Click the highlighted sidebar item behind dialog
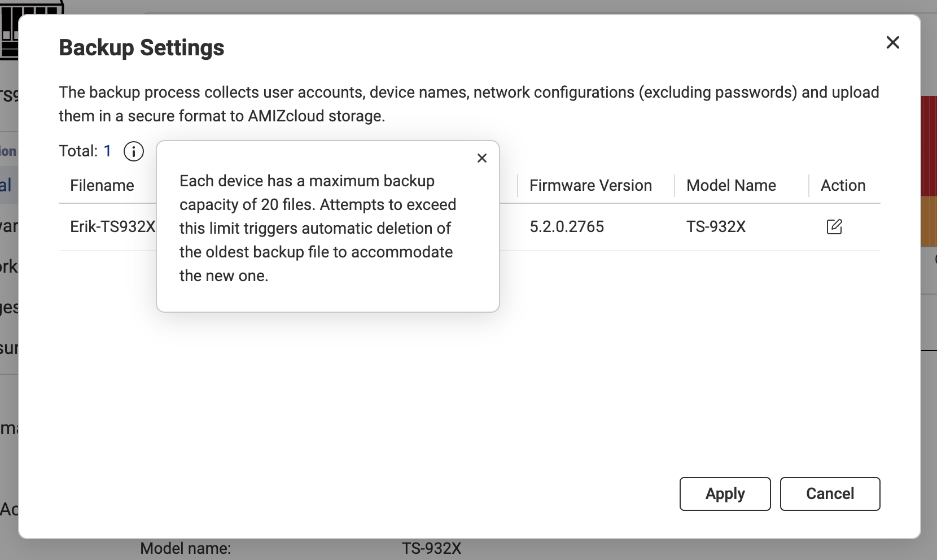 click(8, 185)
